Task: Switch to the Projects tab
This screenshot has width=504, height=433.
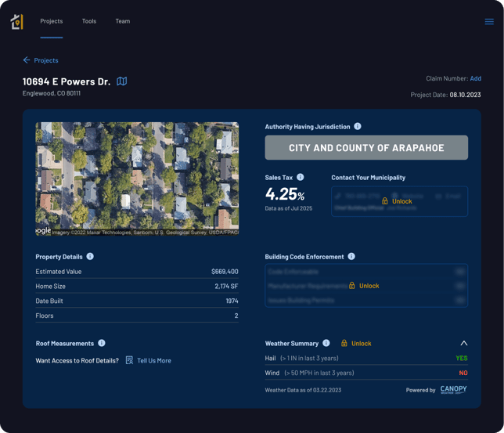Action: [52, 21]
